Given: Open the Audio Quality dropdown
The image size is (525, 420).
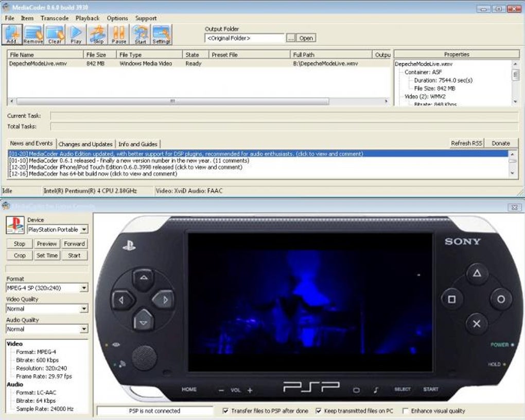Looking at the screenshot, I should pyautogui.click(x=47, y=329).
